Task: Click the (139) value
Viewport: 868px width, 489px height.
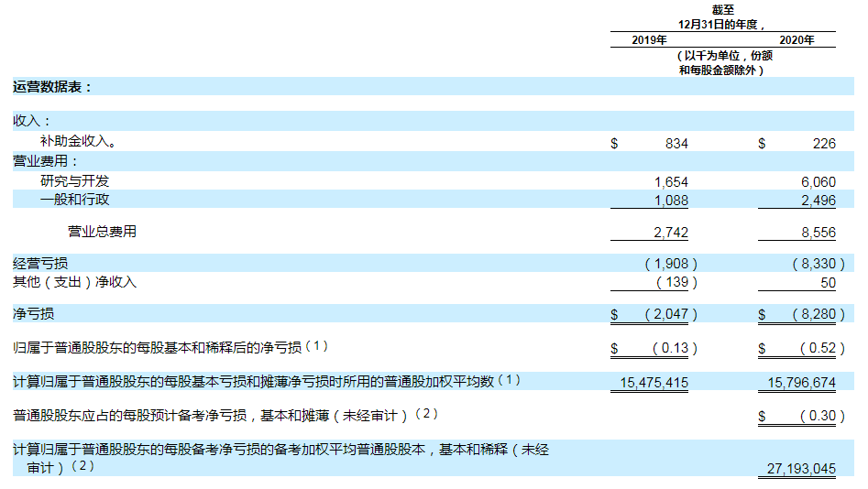Action: (676, 282)
